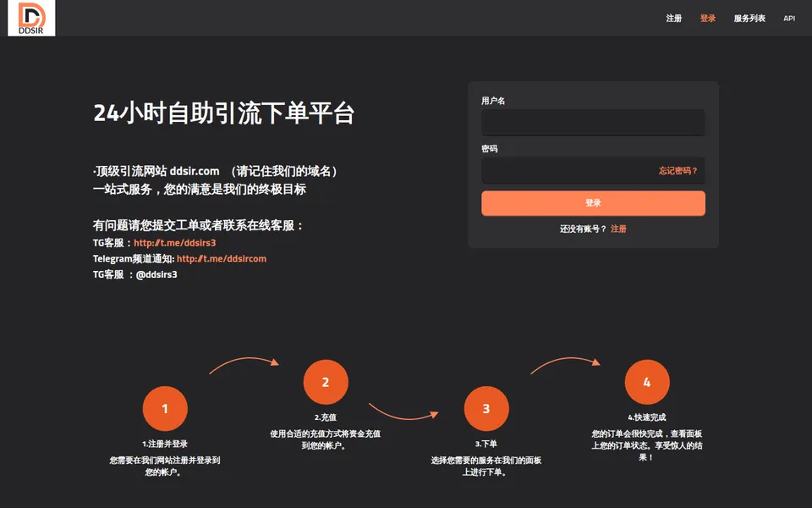Click the orange 登录 submit button
Image resolution: width=812 pixels, height=508 pixels.
tap(593, 202)
